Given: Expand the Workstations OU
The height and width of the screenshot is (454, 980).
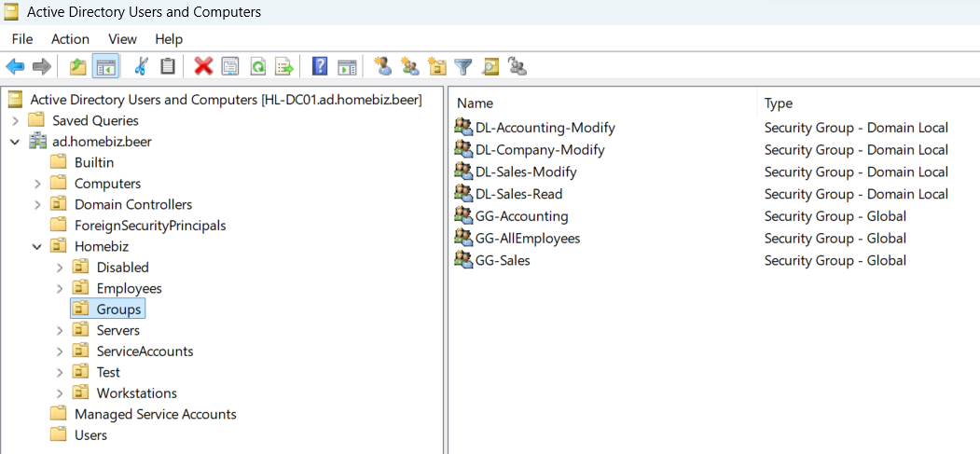Looking at the screenshot, I should 60,393.
